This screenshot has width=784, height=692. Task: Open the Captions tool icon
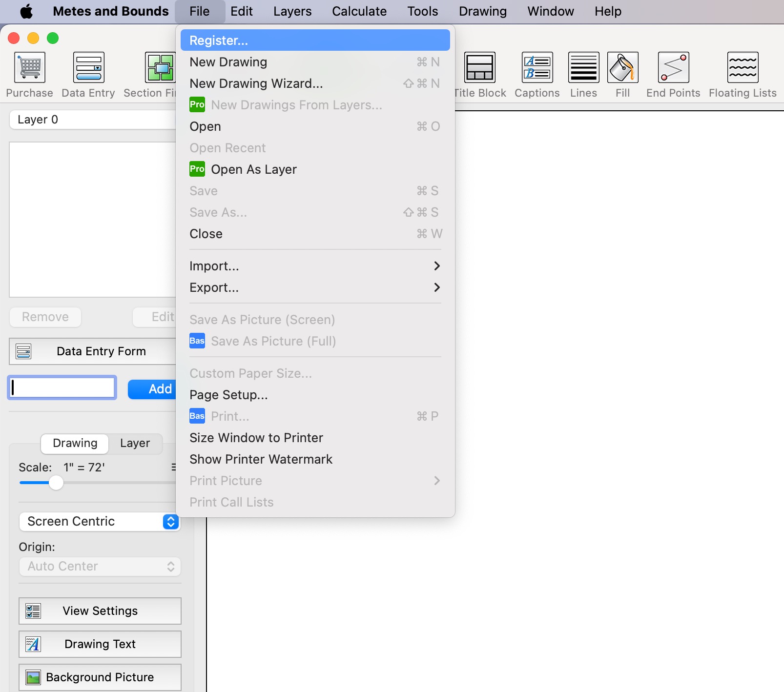(537, 68)
